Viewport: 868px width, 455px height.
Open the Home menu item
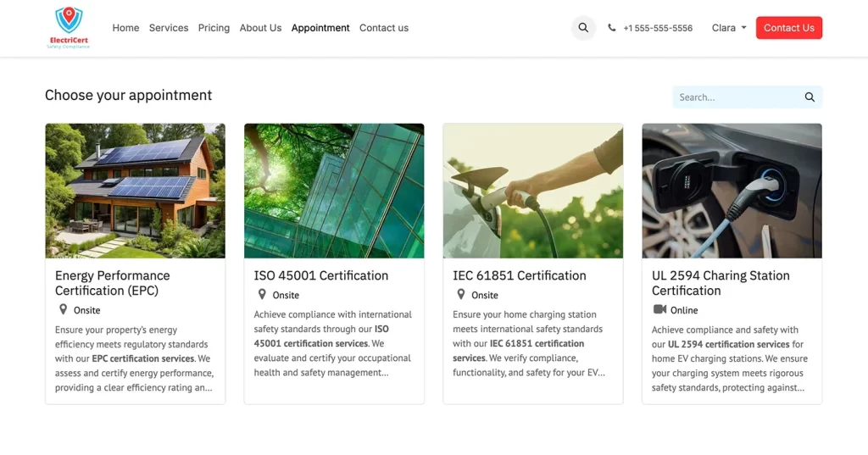tap(125, 28)
